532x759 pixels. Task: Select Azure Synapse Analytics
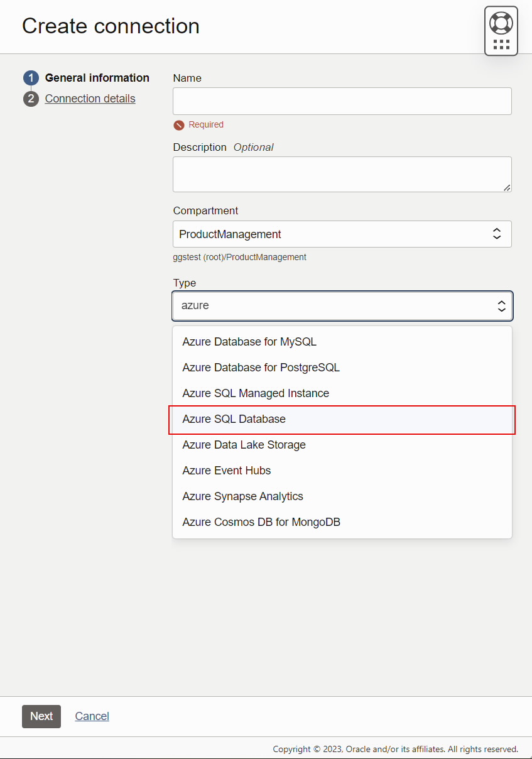click(x=242, y=496)
